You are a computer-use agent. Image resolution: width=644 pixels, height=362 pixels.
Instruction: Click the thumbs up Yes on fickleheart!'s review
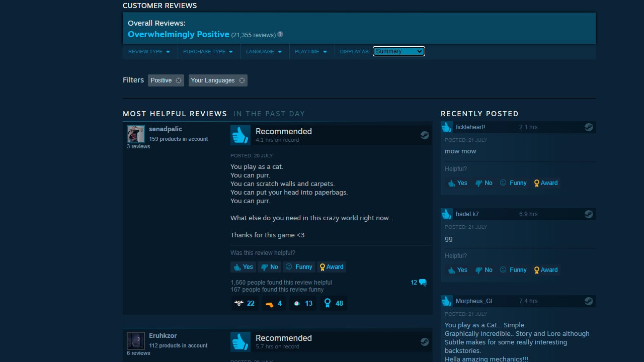pyautogui.click(x=457, y=183)
